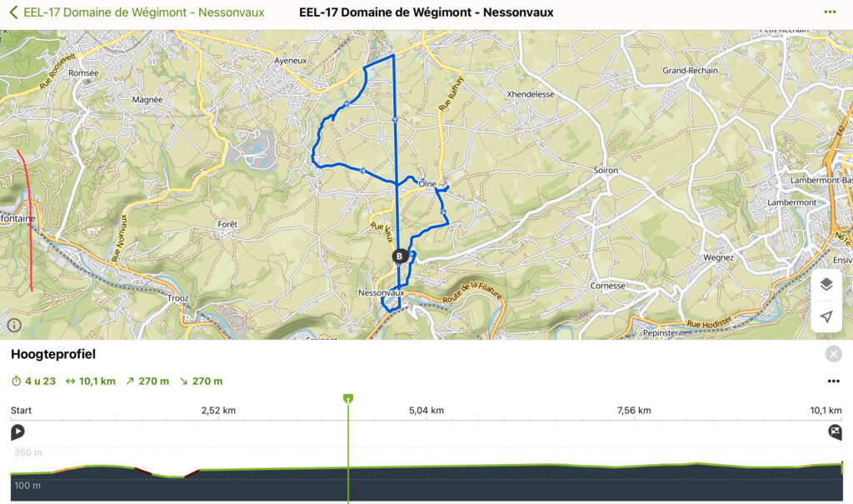Click the 270 m descent stat
This screenshot has width=853, height=504.
tap(201, 382)
